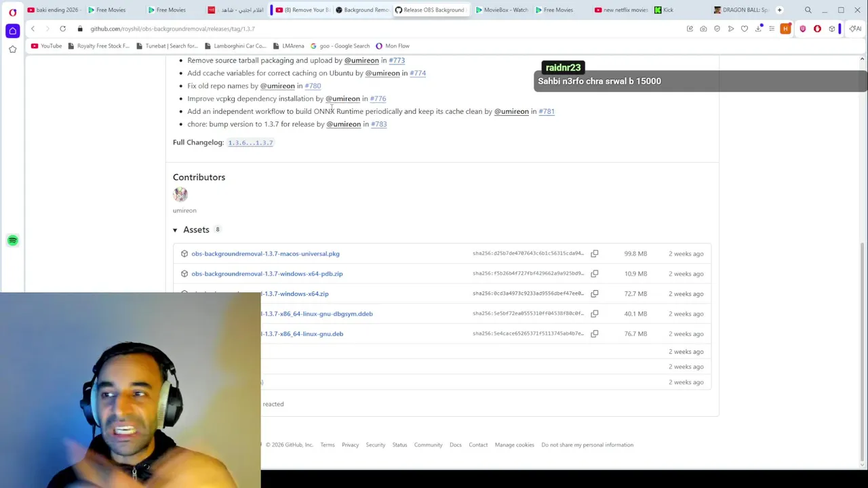
Task: Switch to the Kick tab
Action: (x=680, y=10)
